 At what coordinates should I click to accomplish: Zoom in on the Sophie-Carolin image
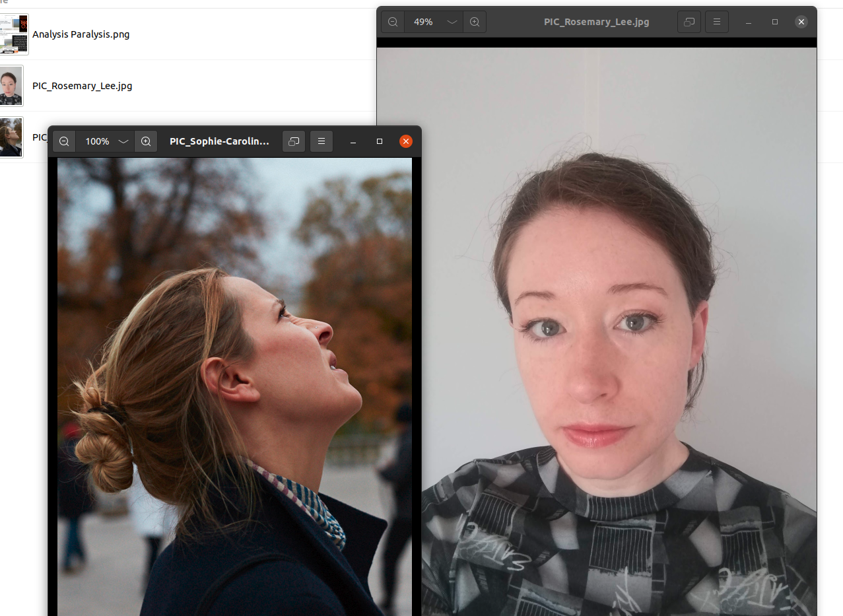tap(146, 141)
